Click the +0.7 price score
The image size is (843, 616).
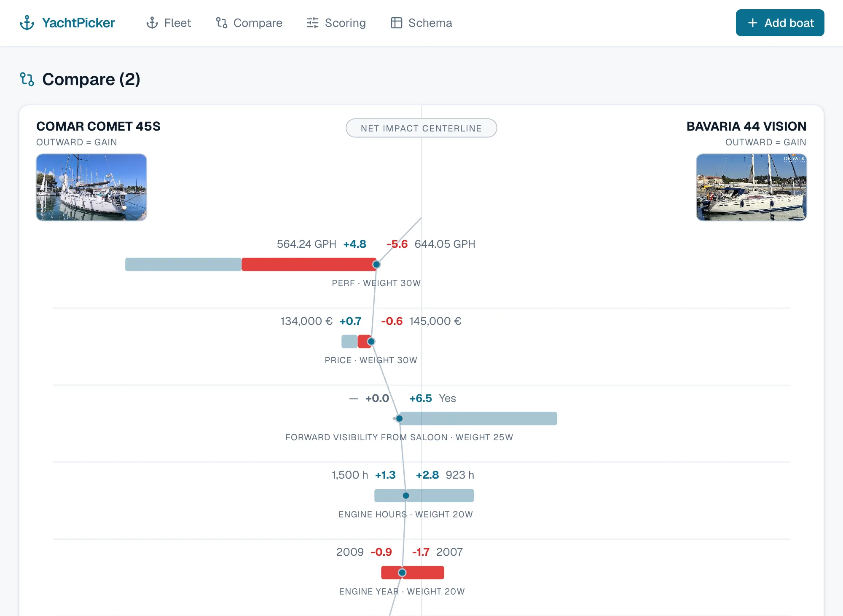pos(351,321)
